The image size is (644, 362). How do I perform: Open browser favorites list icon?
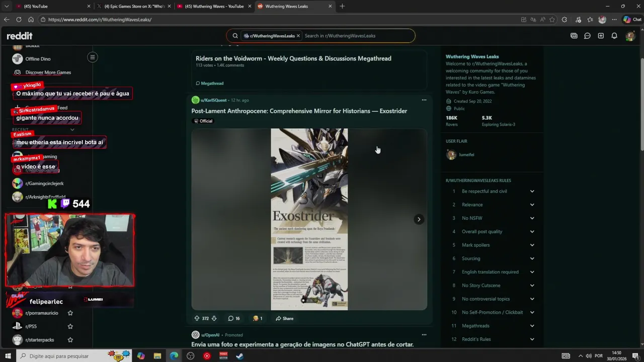[x=590, y=20]
